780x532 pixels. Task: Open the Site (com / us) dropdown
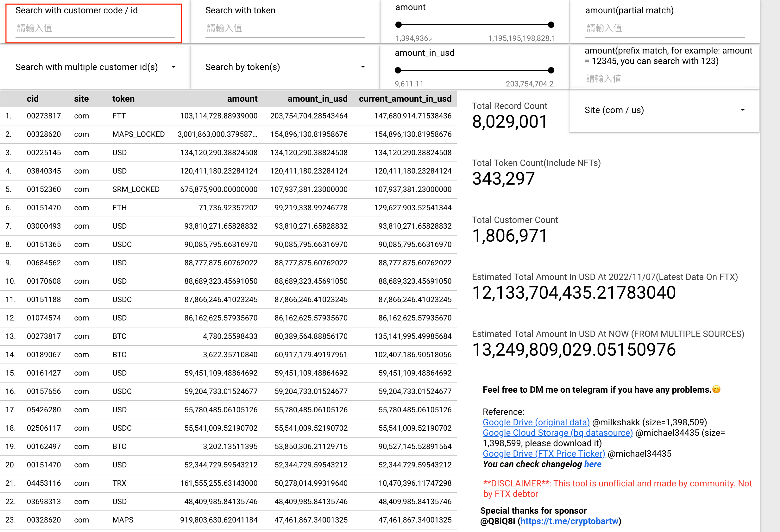point(664,110)
